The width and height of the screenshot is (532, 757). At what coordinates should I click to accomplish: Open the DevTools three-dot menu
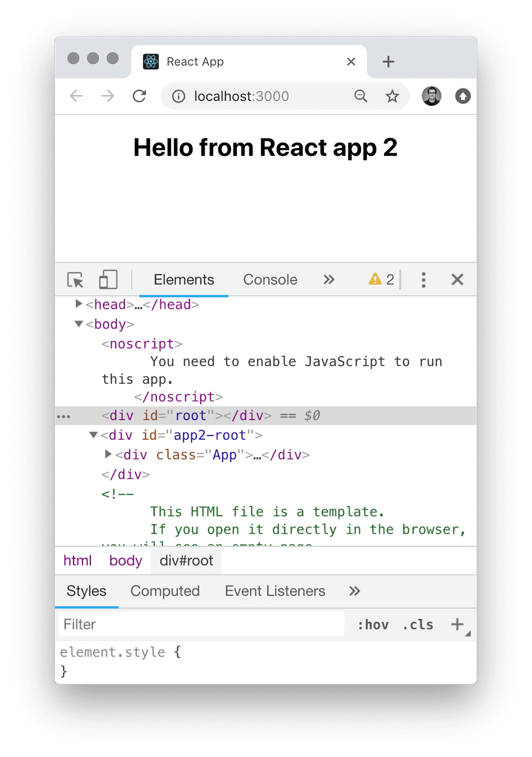click(424, 280)
